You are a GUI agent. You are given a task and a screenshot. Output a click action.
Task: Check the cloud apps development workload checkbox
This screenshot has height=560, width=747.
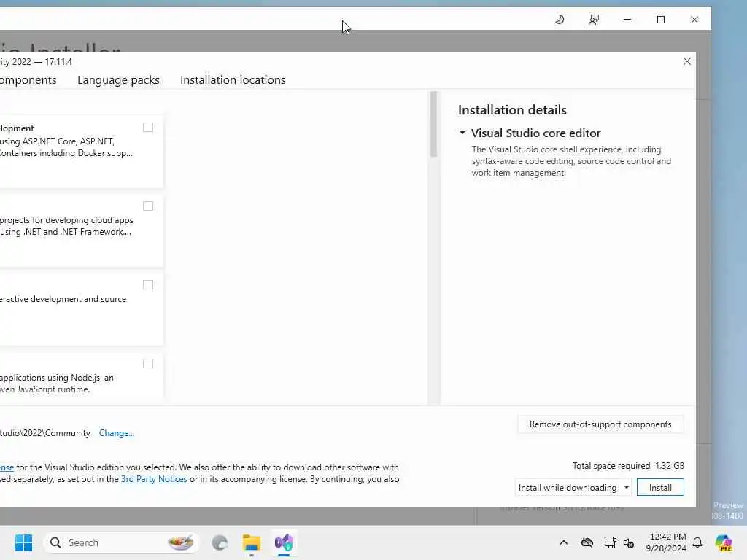coord(148,206)
